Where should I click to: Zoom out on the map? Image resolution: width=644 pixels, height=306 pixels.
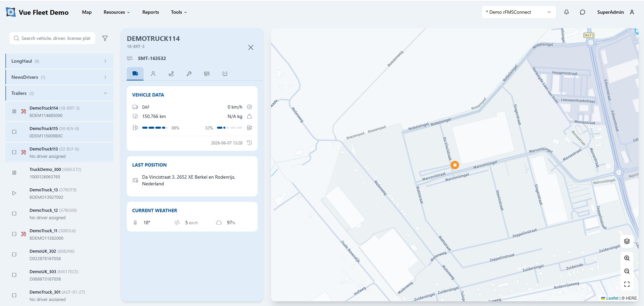pos(627,271)
